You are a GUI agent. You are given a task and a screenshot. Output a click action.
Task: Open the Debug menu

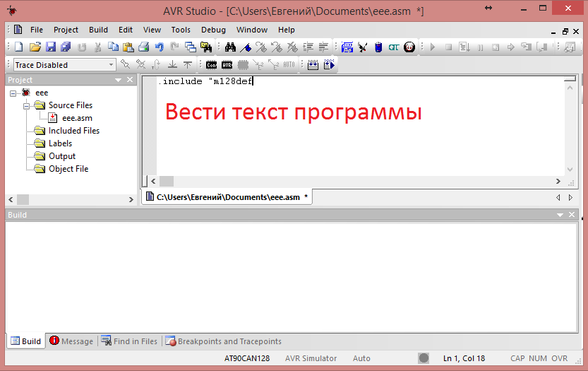pos(213,30)
